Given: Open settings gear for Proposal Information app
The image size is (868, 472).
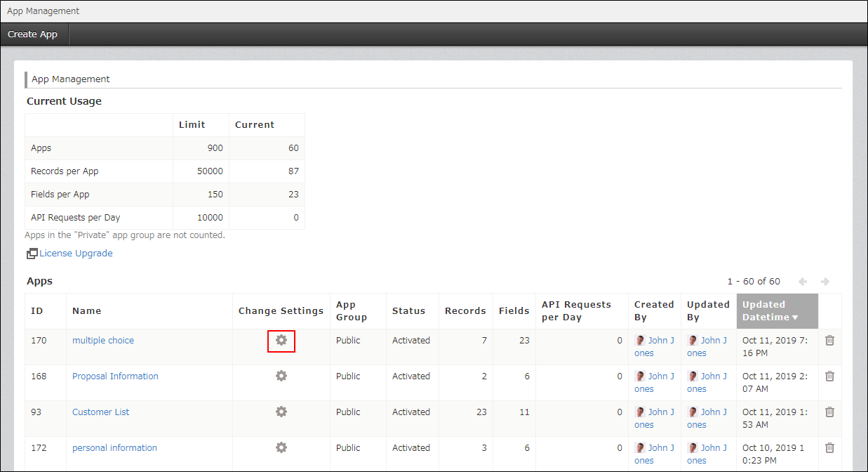Looking at the screenshot, I should click(x=281, y=376).
